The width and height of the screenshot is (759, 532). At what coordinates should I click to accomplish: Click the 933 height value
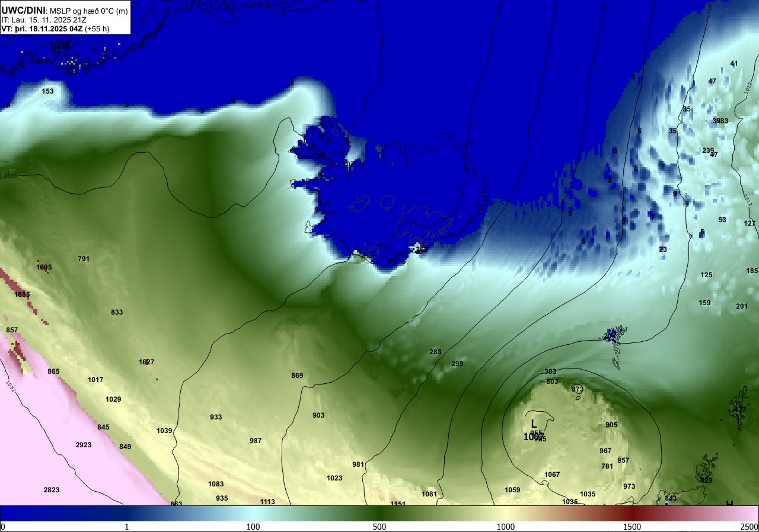pyautogui.click(x=216, y=417)
